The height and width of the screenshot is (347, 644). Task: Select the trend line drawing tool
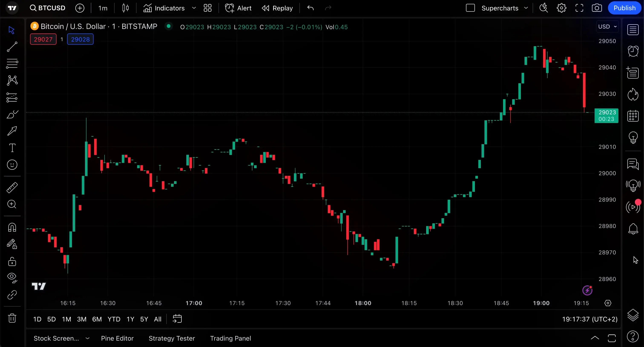[x=12, y=47]
